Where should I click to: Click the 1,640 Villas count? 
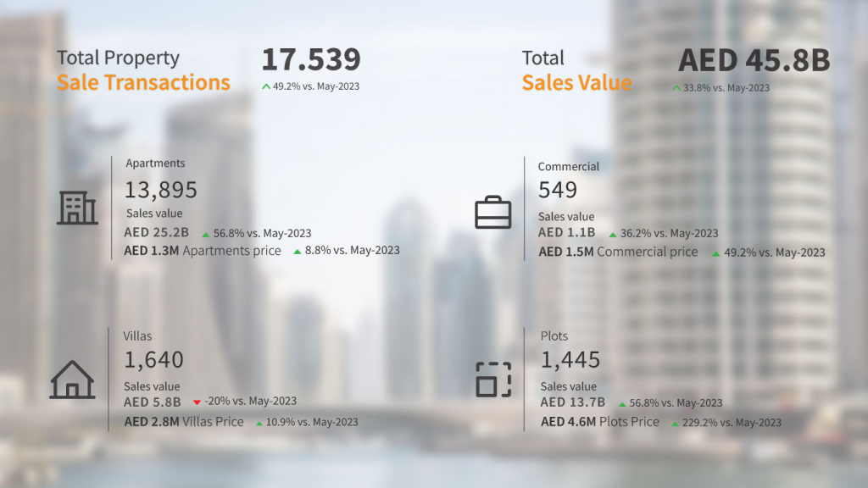click(x=153, y=360)
